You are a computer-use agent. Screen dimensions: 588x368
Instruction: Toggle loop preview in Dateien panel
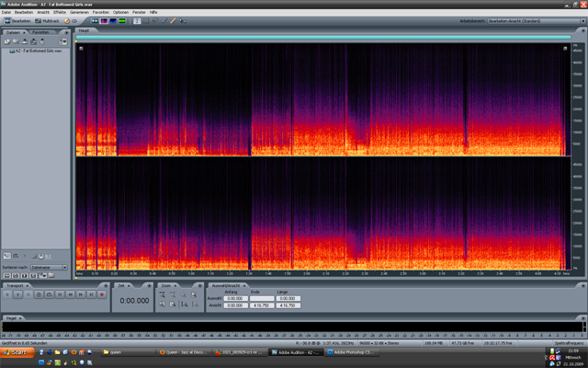16,256
